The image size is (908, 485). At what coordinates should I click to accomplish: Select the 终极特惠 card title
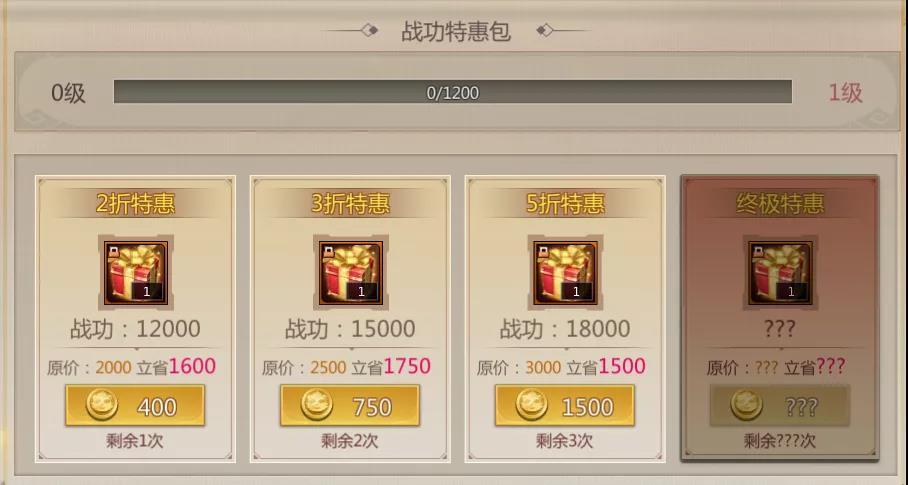pos(780,204)
